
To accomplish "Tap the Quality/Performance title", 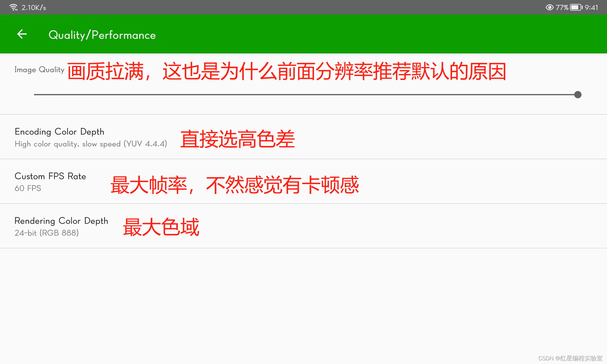I will click(102, 35).
